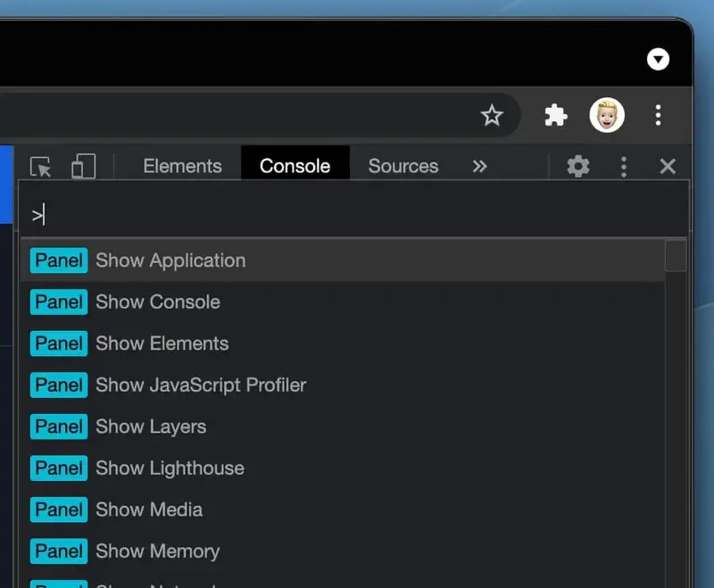The image size is (714, 588).
Task: Choose Show JavaScript Profiler
Action: pyautogui.click(x=343, y=385)
